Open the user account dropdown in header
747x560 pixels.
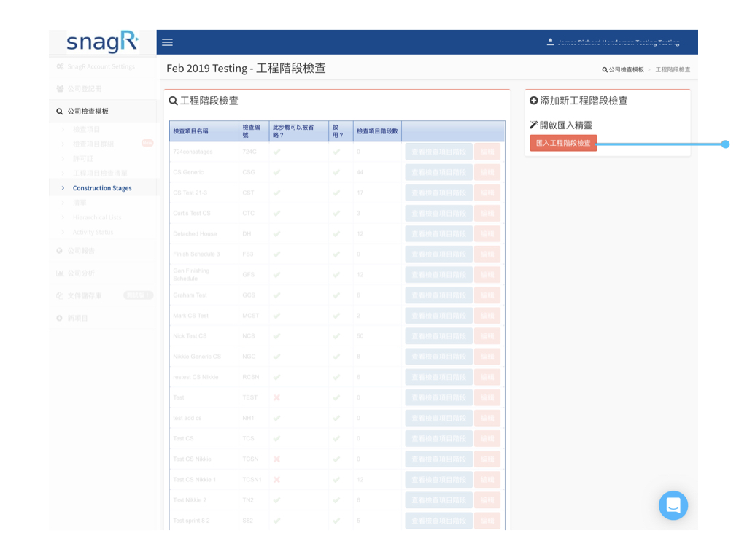[x=616, y=42]
